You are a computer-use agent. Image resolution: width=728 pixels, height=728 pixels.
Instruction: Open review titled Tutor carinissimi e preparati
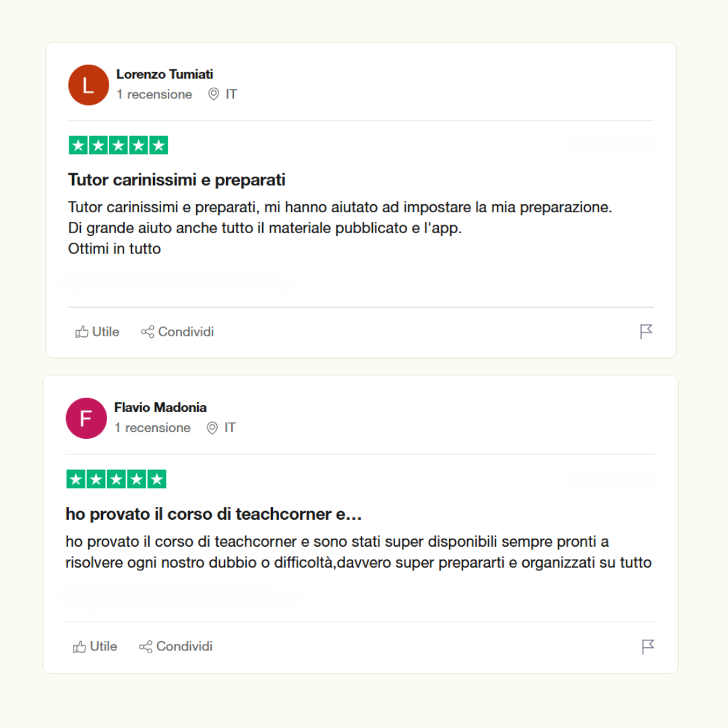(177, 180)
